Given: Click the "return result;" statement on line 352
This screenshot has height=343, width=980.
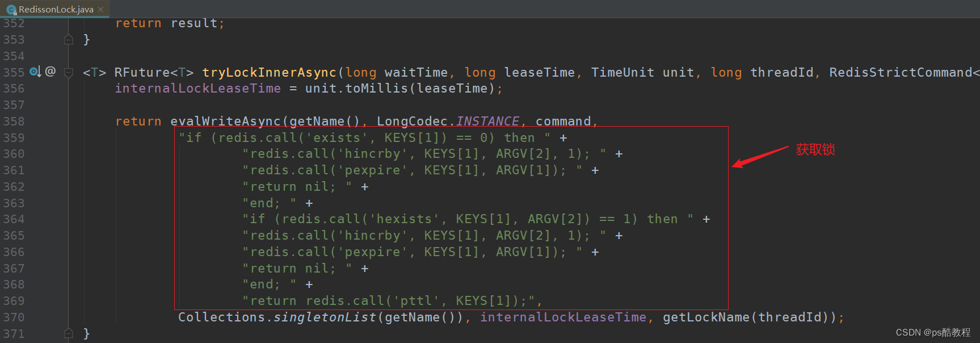Looking at the screenshot, I should click(170, 23).
